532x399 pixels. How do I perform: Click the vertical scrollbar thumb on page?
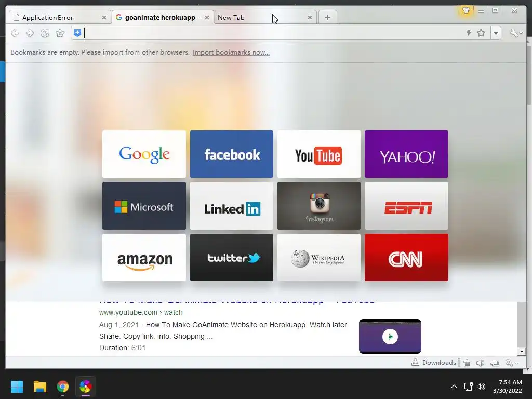coord(522,323)
